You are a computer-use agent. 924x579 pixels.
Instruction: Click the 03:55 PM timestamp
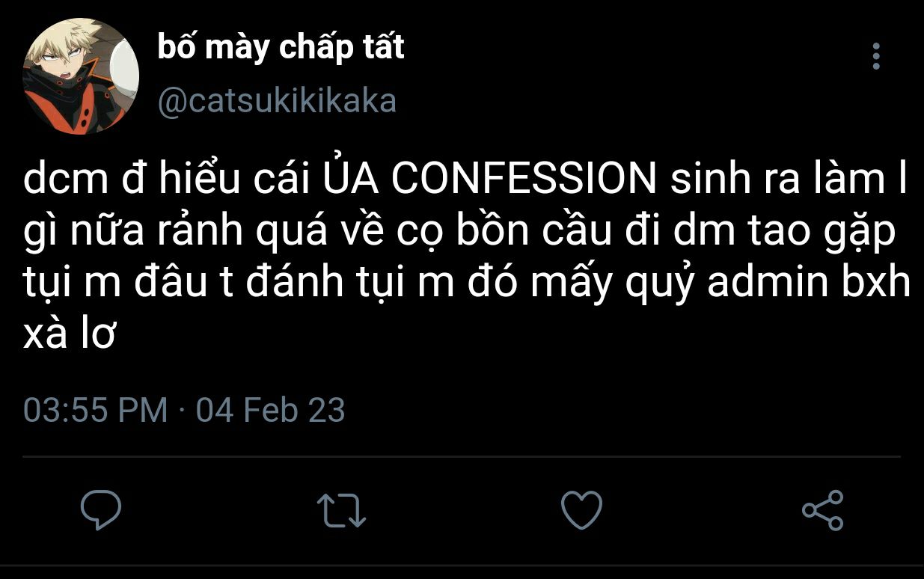coord(96,411)
